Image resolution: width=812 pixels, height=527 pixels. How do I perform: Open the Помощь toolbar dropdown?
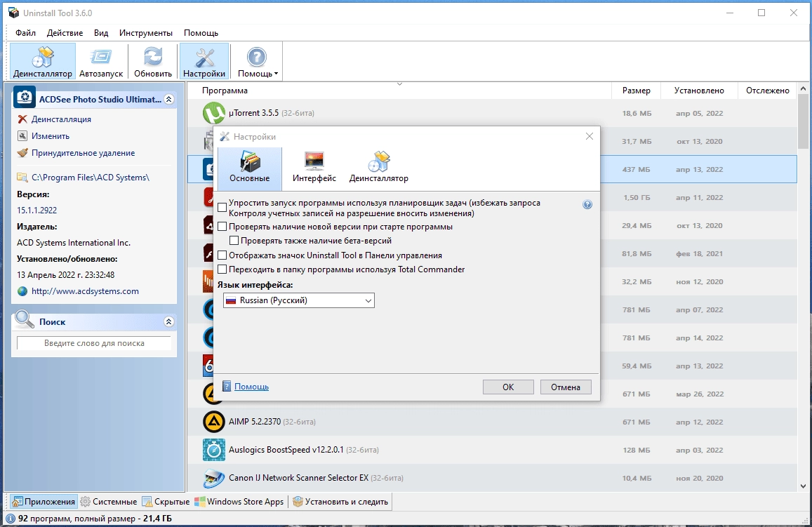click(258, 61)
